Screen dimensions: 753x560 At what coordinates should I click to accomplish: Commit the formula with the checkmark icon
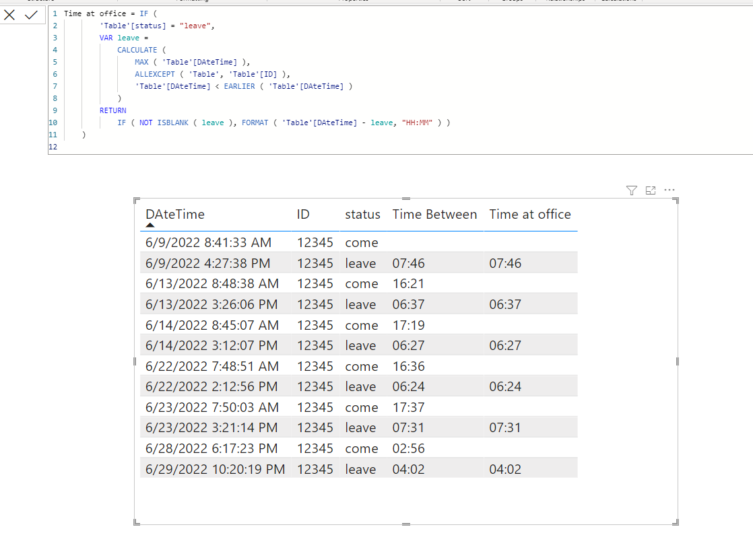[31, 15]
